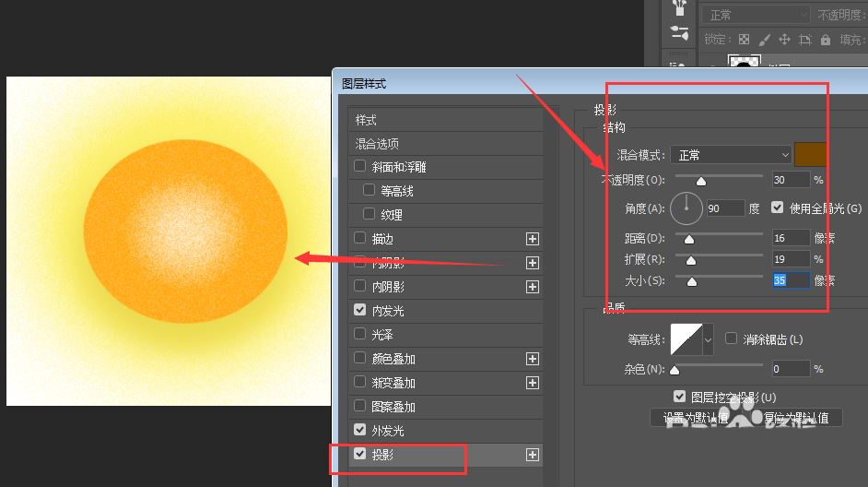Focus the 距离 field showing 16
This screenshot has width=868, height=487.
[791, 238]
